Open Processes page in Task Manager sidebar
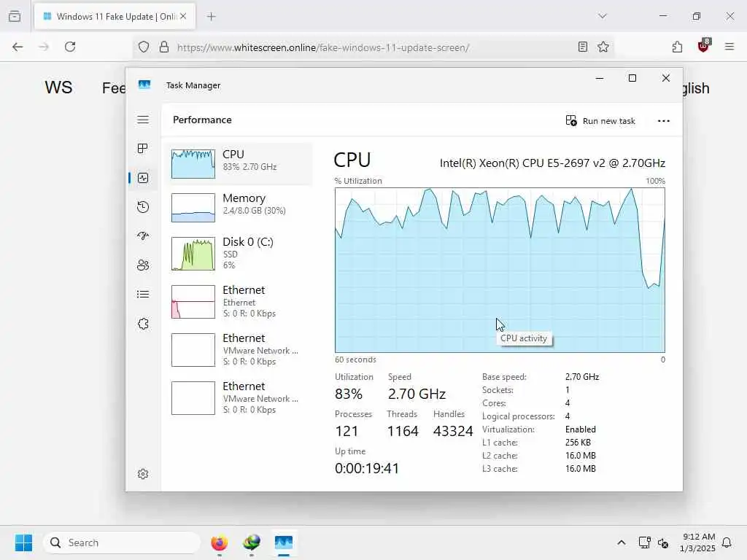This screenshot has height=560, width=747. (142, 149)
